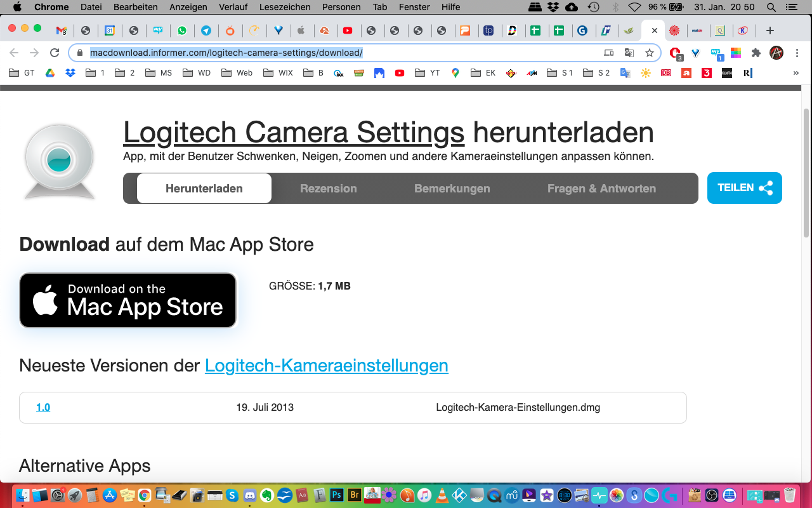This screenshot has width=812, height=508.
Task: Open the YT bookmarks folder
Action: click(x=428, y=73)
